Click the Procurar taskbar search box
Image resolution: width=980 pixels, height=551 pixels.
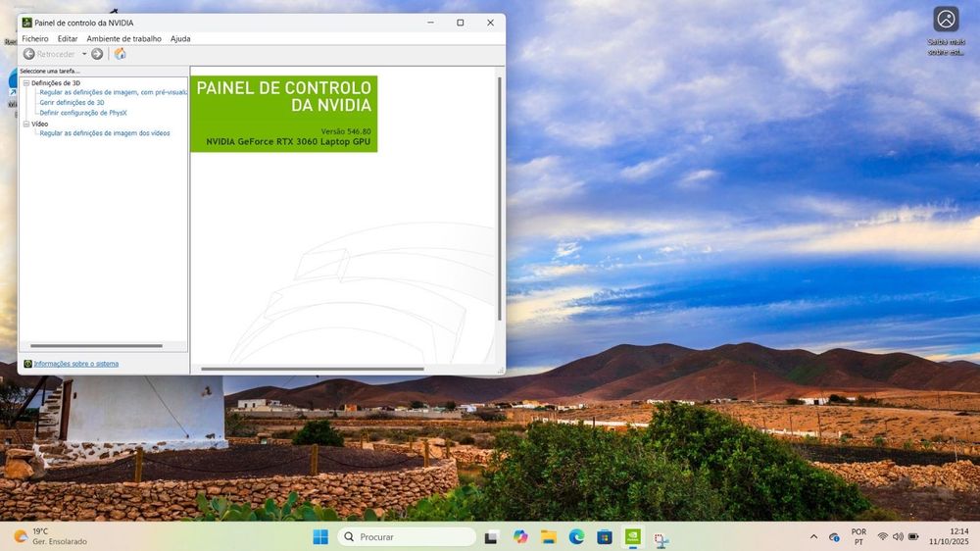tap(407, 536)
